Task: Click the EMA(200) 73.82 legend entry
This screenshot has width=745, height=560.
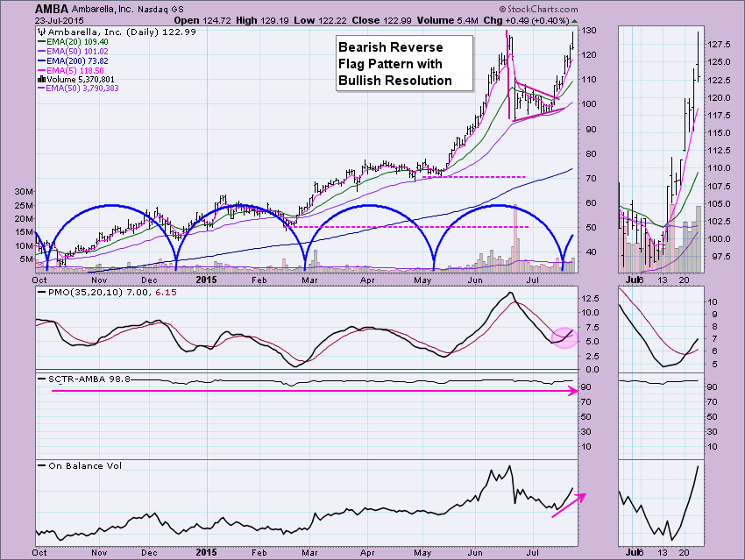Action: 73,60
